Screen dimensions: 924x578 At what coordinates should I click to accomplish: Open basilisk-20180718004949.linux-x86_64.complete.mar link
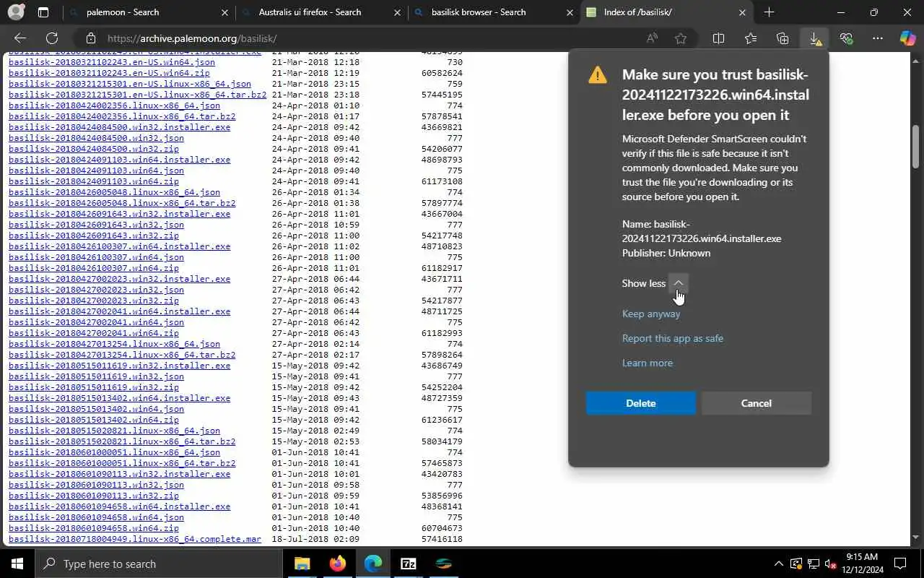click(135, 539)
